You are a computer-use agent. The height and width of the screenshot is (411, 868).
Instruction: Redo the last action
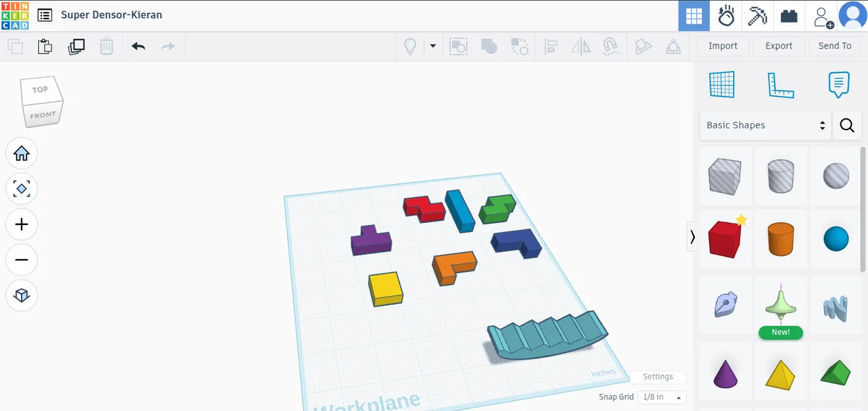[x=168, y=46]
